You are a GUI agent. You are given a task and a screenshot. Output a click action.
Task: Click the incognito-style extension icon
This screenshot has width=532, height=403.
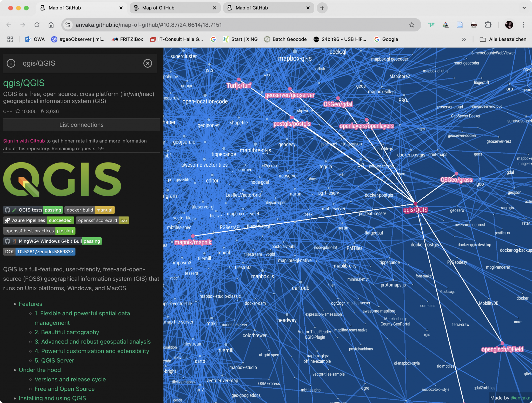[474, 25]
